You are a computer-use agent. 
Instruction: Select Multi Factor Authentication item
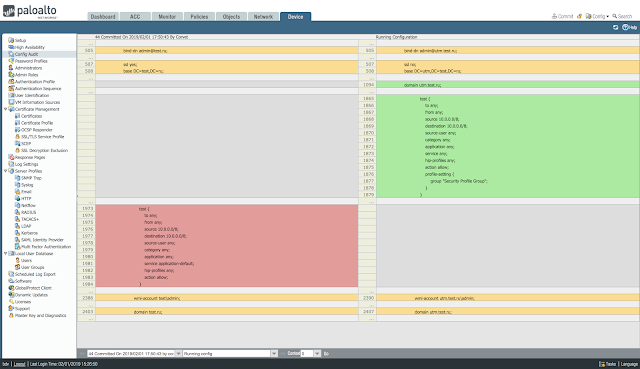pyautogui.click(x=46, y=247)
